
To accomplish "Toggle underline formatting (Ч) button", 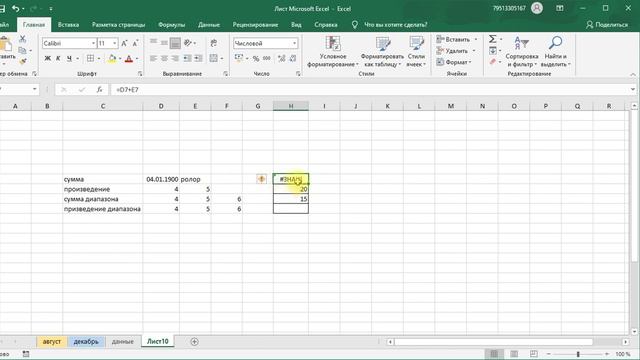I will click(69, 58).
